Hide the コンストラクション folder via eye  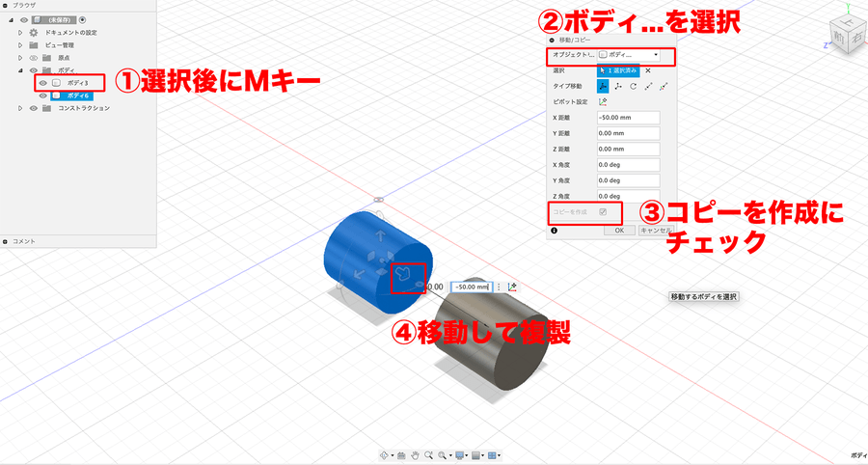pyautogui.click(x=33, y=108)
